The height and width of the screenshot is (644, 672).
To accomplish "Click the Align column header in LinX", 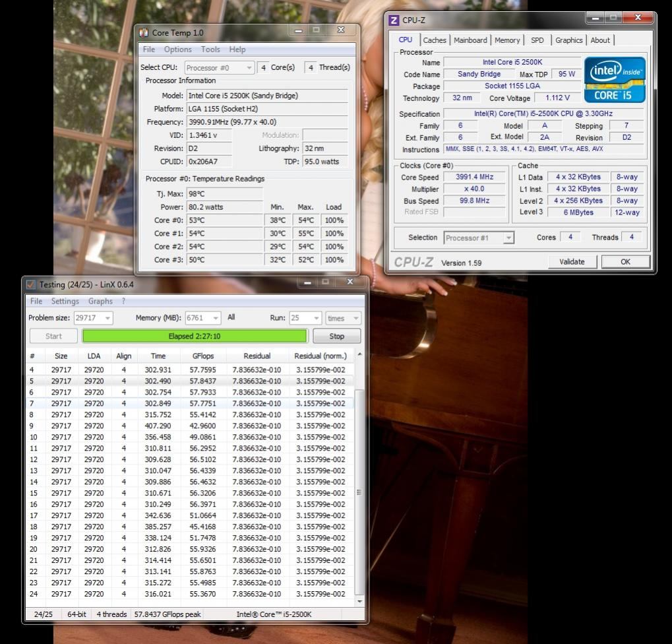I will pos(123,356).
